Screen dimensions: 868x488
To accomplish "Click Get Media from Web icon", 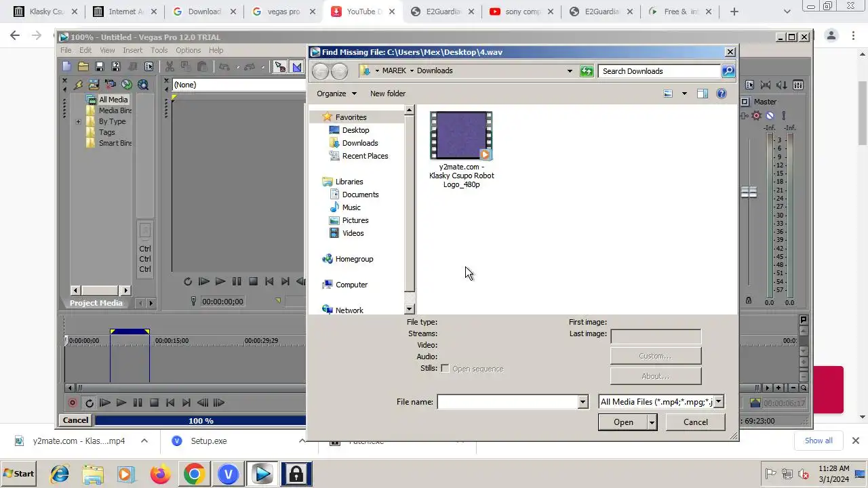I will coord(142,85).
